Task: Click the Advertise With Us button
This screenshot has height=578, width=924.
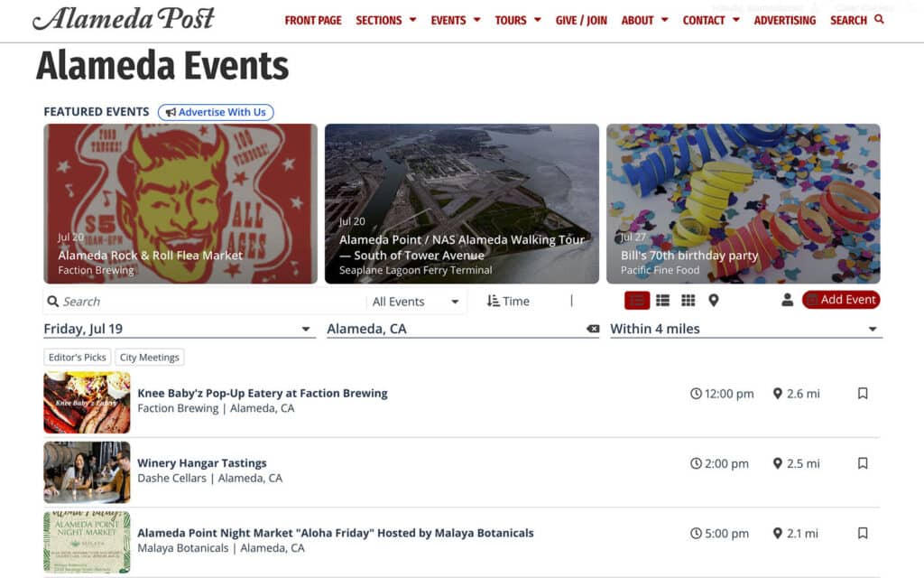Action: [216, 112]
